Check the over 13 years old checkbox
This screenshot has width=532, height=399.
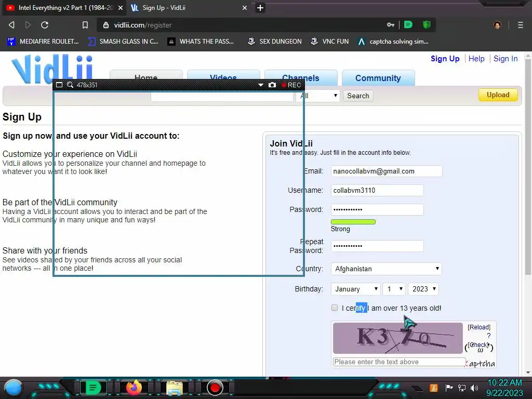(335, 308)
